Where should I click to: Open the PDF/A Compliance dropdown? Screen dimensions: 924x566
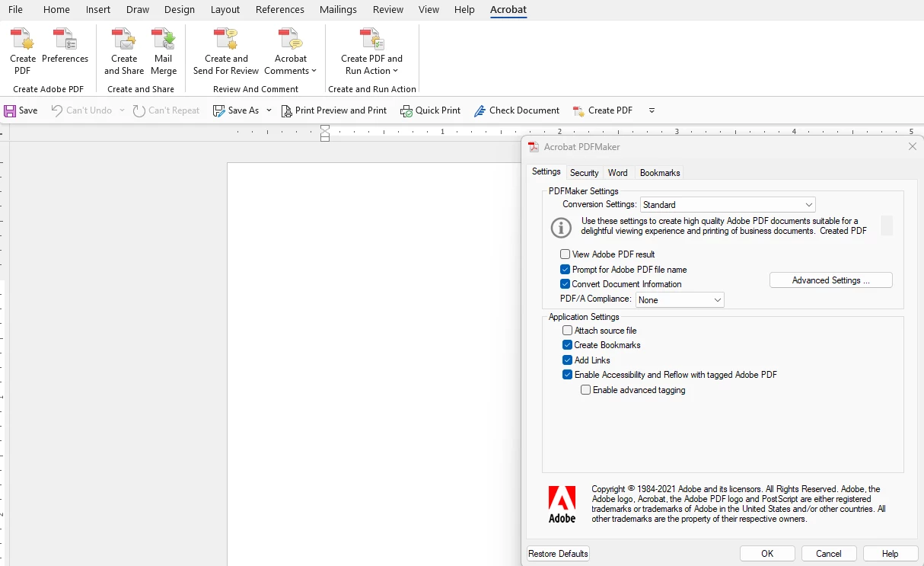[680, 300]
